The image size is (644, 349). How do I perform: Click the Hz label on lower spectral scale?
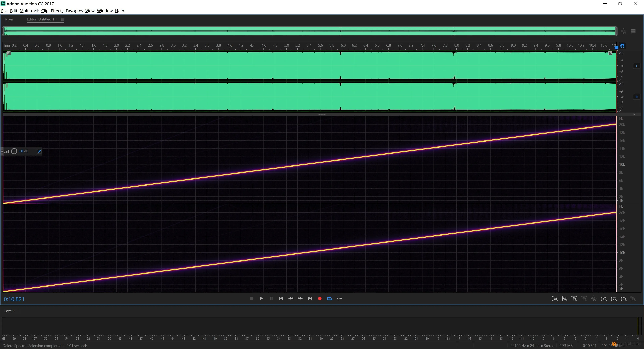click(621, 207)
